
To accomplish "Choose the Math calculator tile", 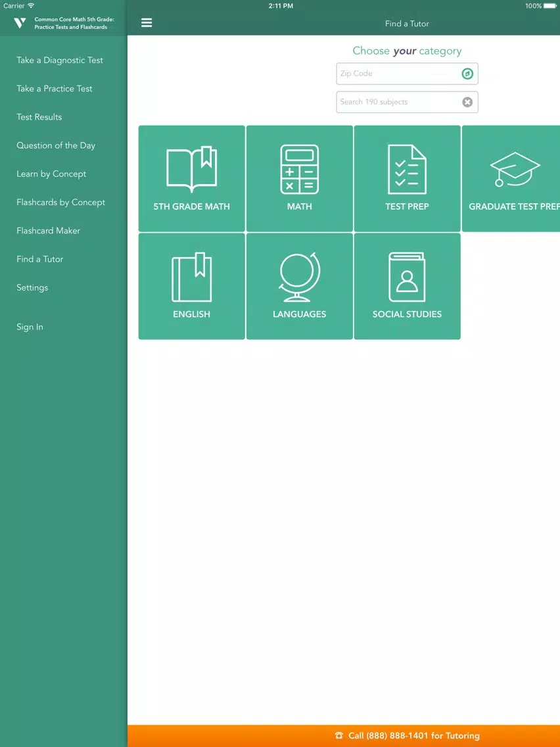I will 300,179.
